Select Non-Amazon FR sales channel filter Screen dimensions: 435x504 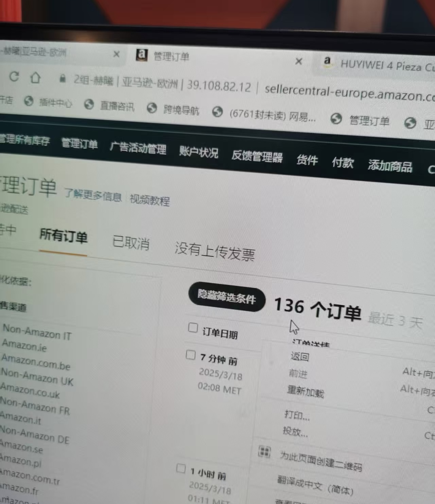(35, 406)
